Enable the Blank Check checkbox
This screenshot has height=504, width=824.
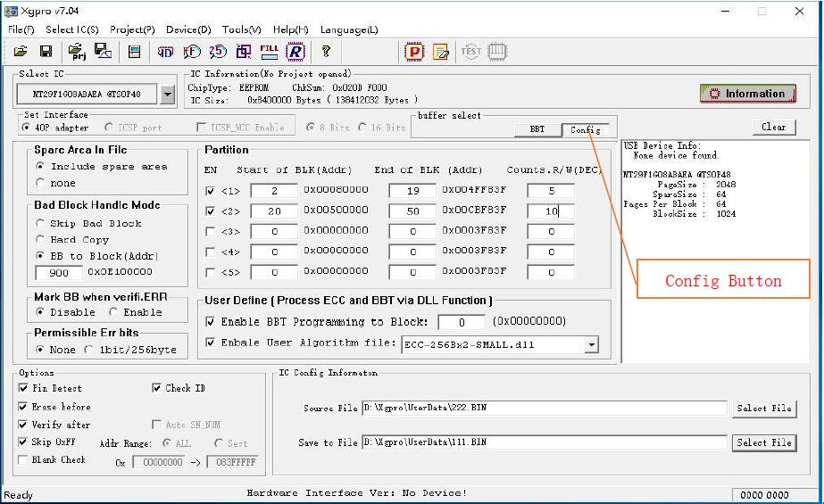pyautogui.click(x=22, y=459)
